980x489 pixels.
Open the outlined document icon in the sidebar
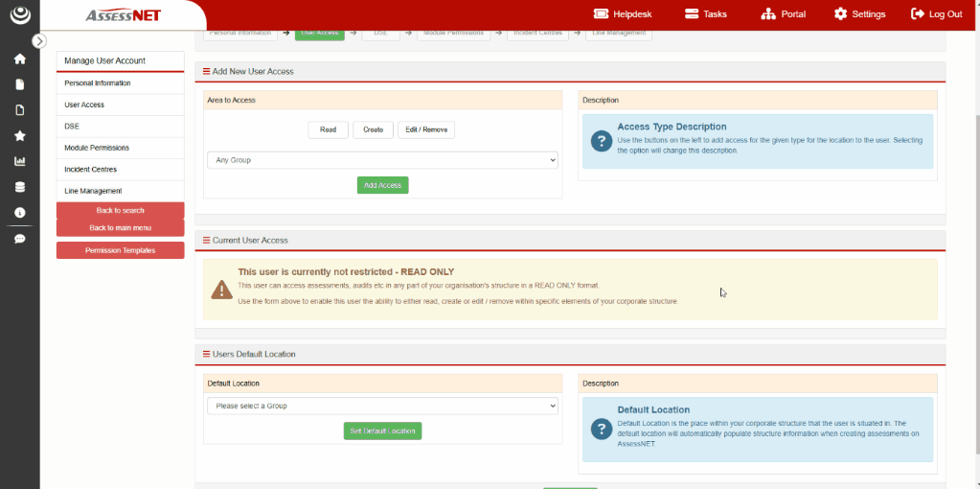[20, 110]
